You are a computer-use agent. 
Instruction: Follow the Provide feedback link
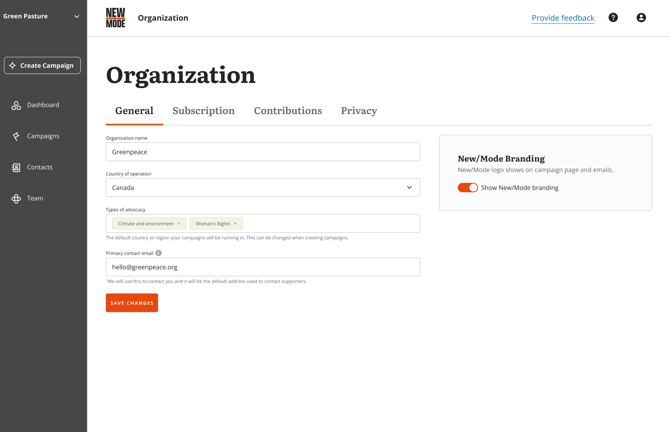(562, 18)
